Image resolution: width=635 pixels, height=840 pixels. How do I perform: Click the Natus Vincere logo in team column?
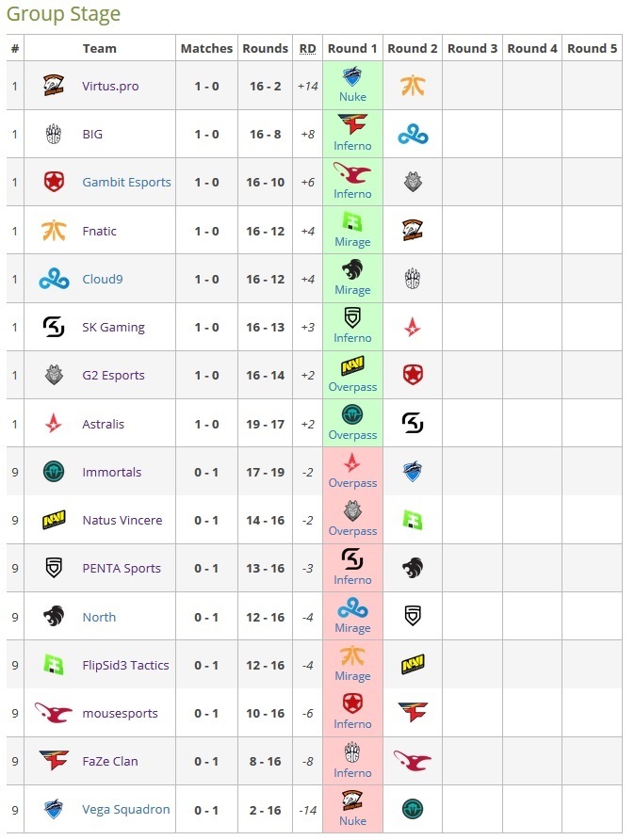[54, 520]
